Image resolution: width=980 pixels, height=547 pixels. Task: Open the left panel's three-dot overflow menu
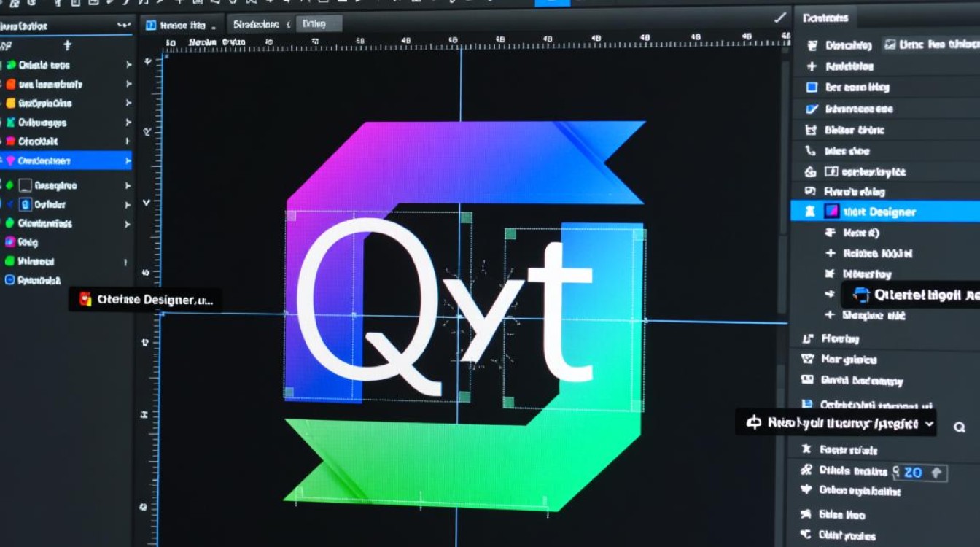point(123,26)
